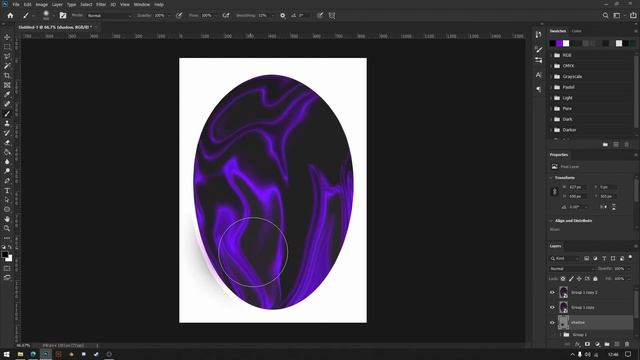Collapse the Transform section
Image resolution: width=640 pixels, height=360 pixels.
pos(551,178)
